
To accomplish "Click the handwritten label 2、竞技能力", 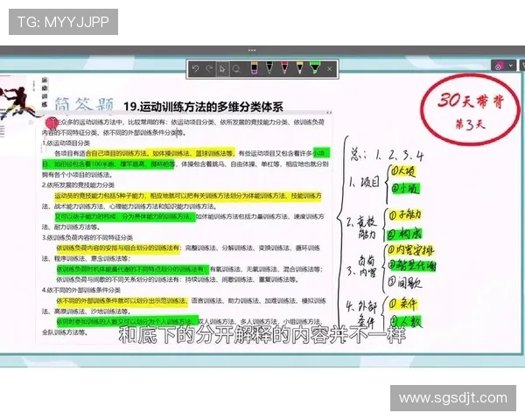I will tap(362, 227).
